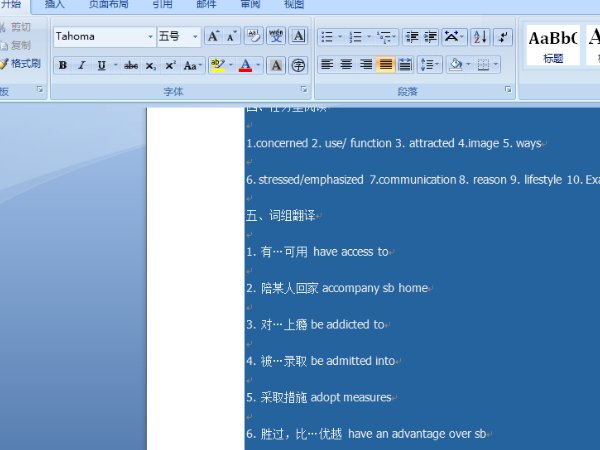Select the 标题 heading style thumbnail
Screen dimensions: 600x450
tap(553, 45)
